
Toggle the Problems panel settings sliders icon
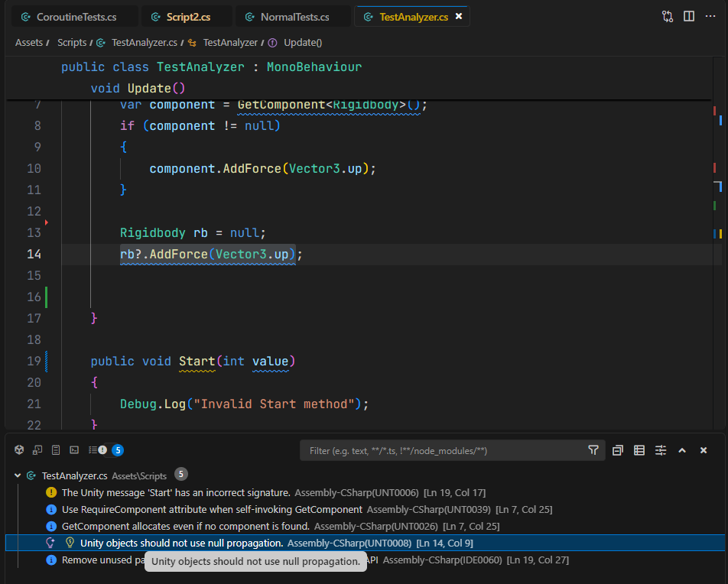[661, 450]
